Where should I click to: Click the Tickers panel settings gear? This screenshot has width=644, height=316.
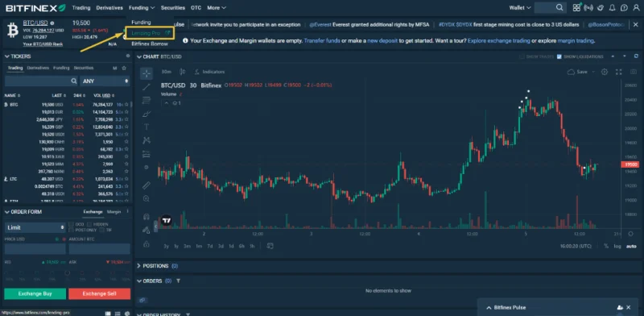point(128,56)
